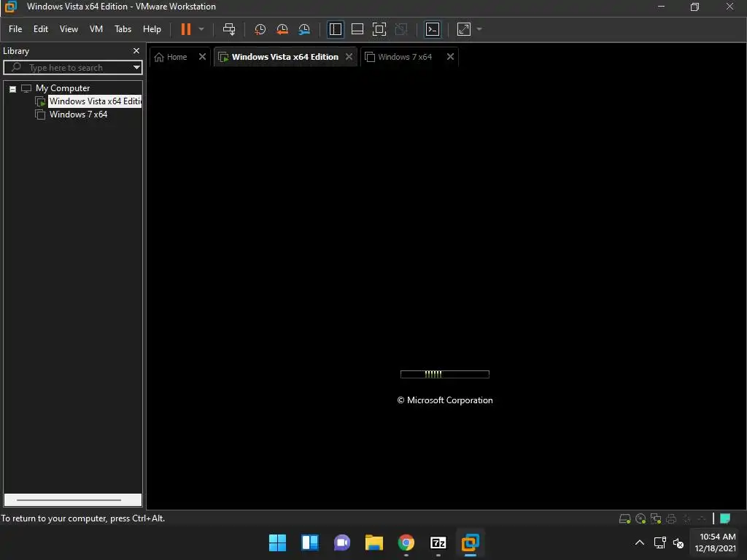
Task: Click the network adapter status icon
Action: click(656, 519)
